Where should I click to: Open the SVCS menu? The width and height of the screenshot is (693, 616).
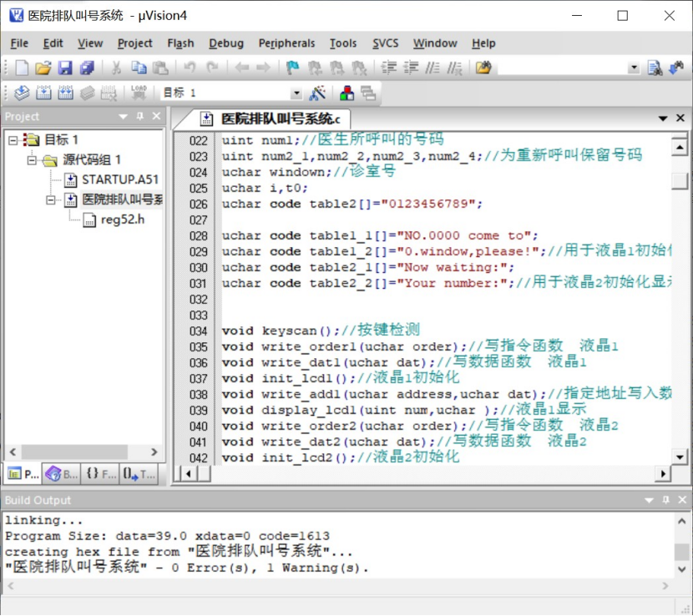tap(385, 43)
